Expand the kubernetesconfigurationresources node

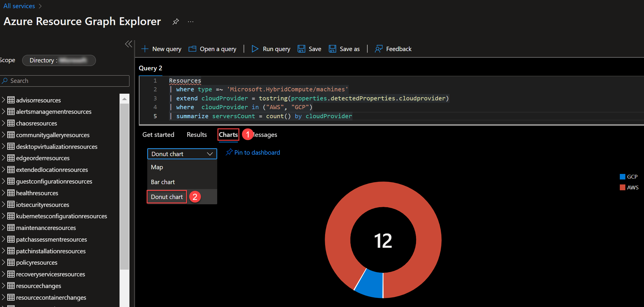pyautogui.click(x=3, y=216)
